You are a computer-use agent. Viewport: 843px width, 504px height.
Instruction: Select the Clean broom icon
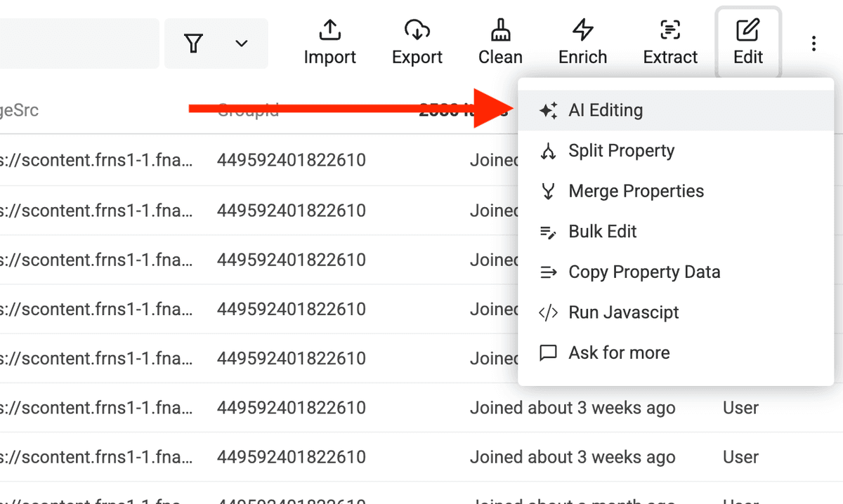coord(500,30)
